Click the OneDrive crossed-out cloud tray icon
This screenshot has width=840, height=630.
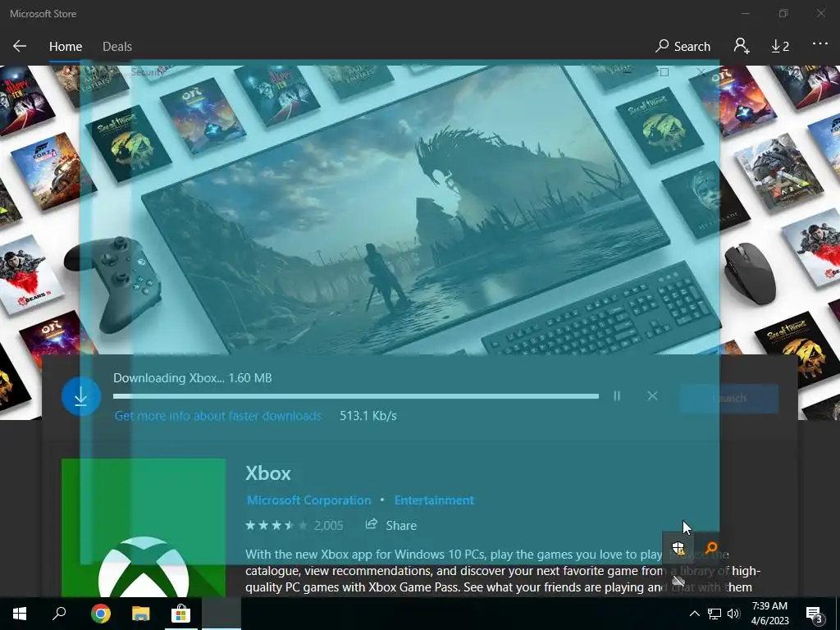click(x=678, y=581)
